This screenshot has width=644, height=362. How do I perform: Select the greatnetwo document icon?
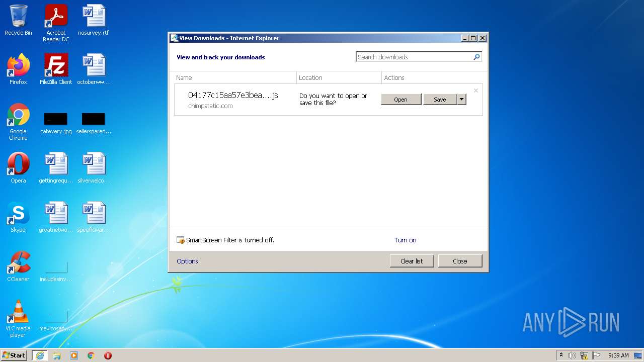pos(56,217)
